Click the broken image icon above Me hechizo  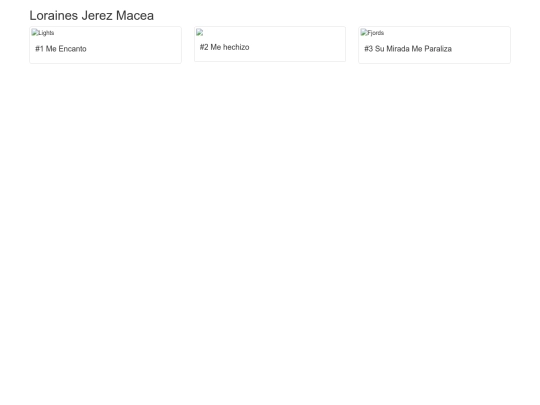click(199, 32)
